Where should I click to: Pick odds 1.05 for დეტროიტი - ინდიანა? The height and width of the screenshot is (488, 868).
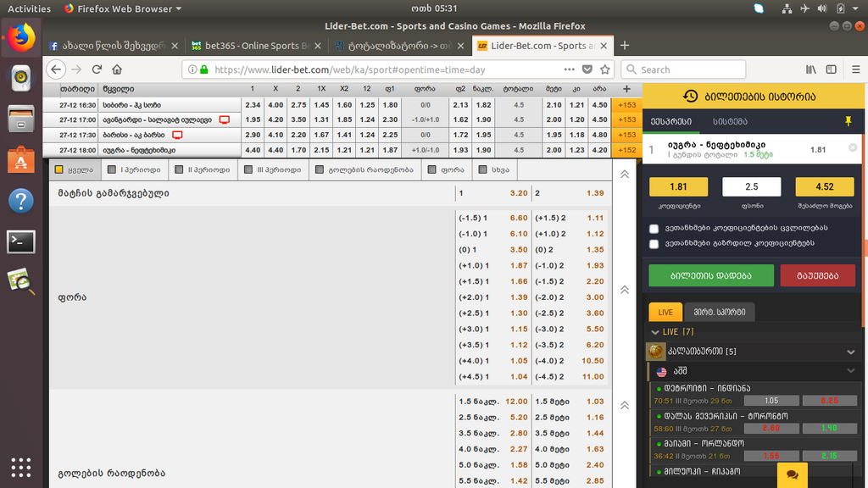coord(771,401)
